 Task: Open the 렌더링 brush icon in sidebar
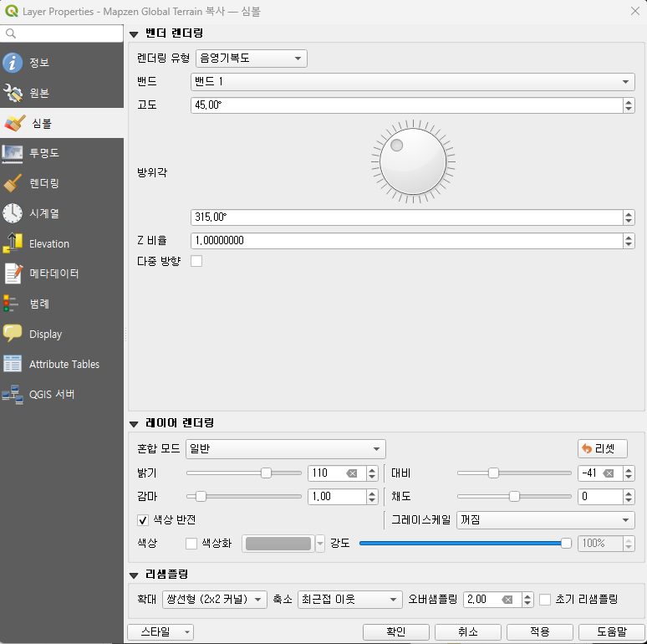coord(13,183)
